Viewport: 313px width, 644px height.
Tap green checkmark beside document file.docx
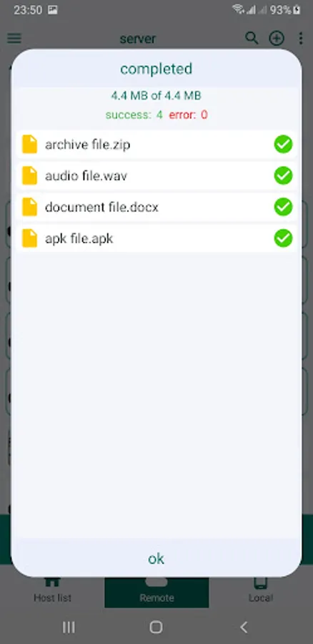tap(283, 207)
